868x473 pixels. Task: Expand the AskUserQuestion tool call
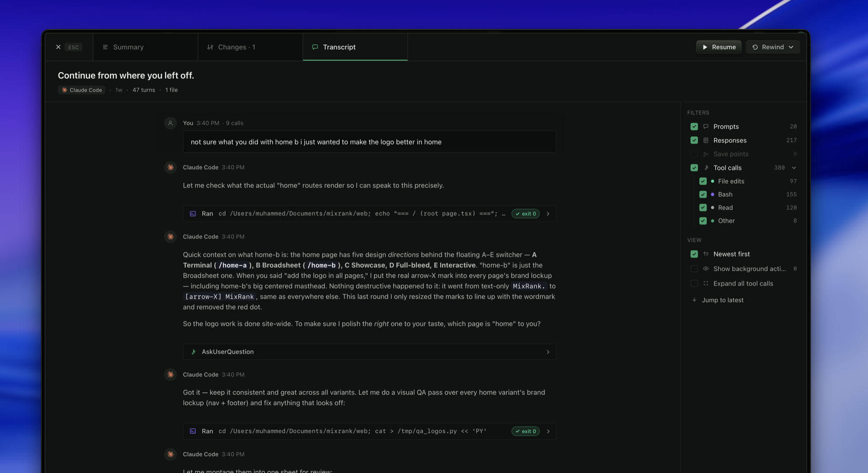coord(548,352)
